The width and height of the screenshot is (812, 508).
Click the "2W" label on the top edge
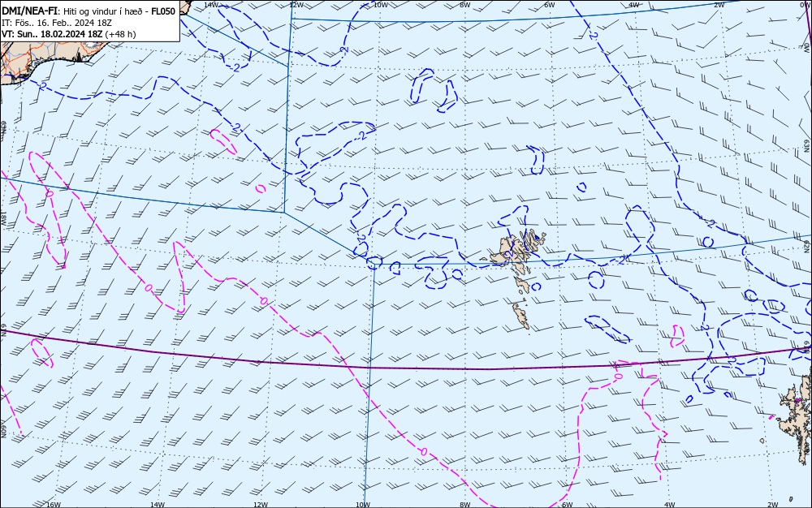click(x=719, y=5)
